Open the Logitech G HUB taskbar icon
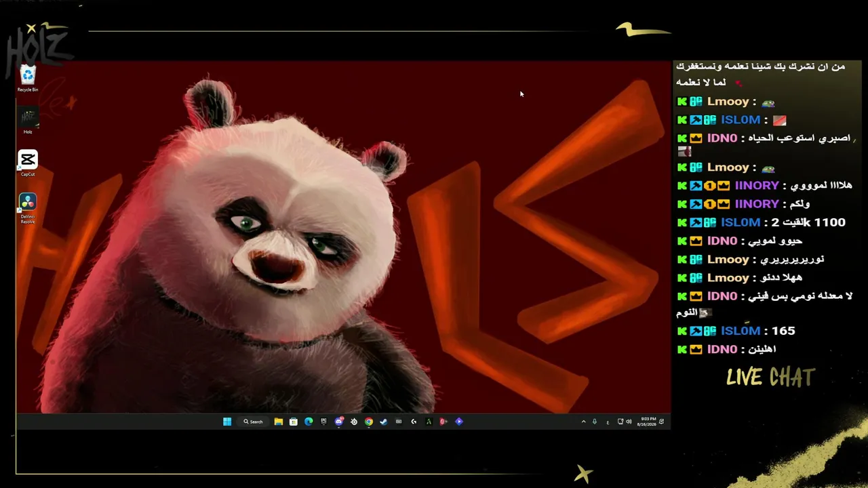868x488 pixels. 414,422
